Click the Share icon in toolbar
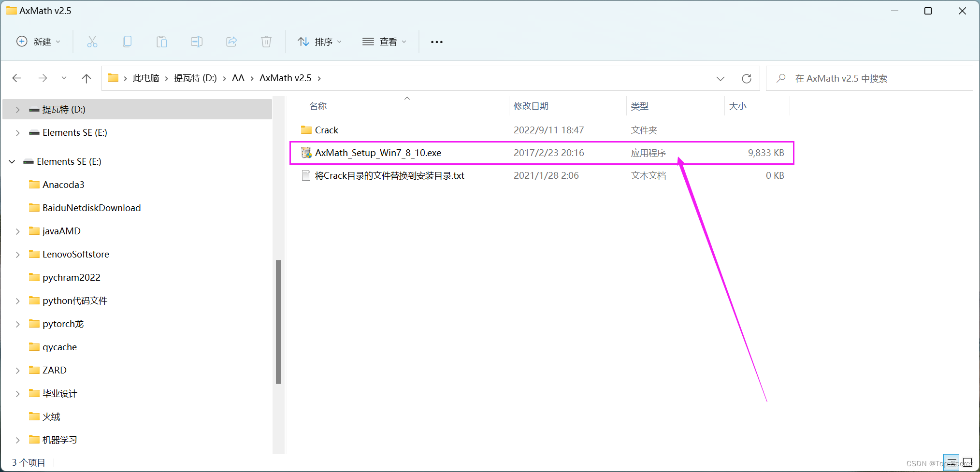Viewport: 980px width, 472px height. point(231,42)
